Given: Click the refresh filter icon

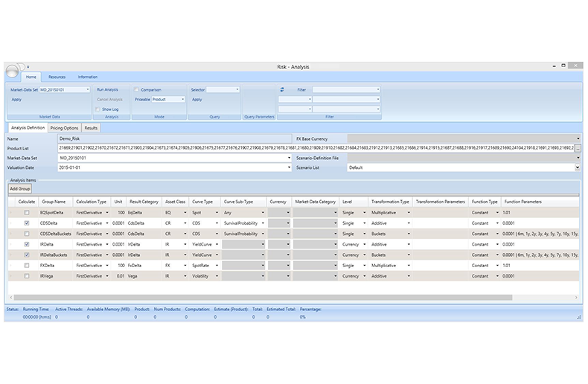Looking at the screenshot, I should pyautogui.click(x=282, y=89).
